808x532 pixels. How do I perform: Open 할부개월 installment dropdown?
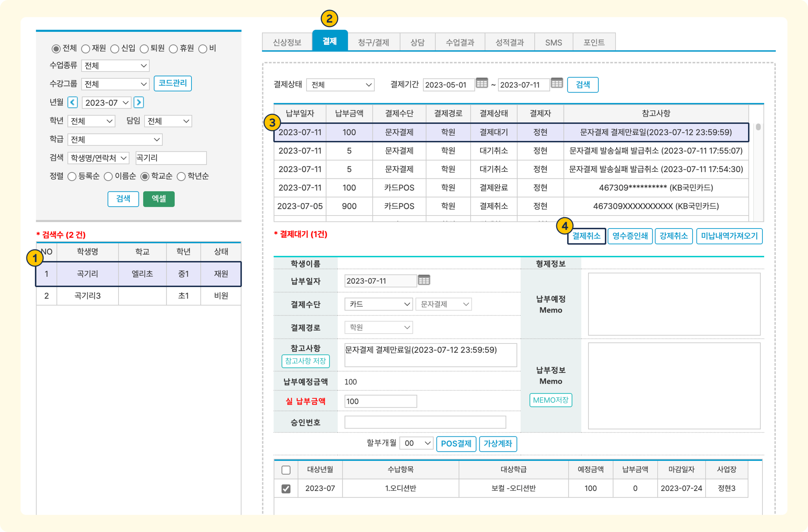417,443
